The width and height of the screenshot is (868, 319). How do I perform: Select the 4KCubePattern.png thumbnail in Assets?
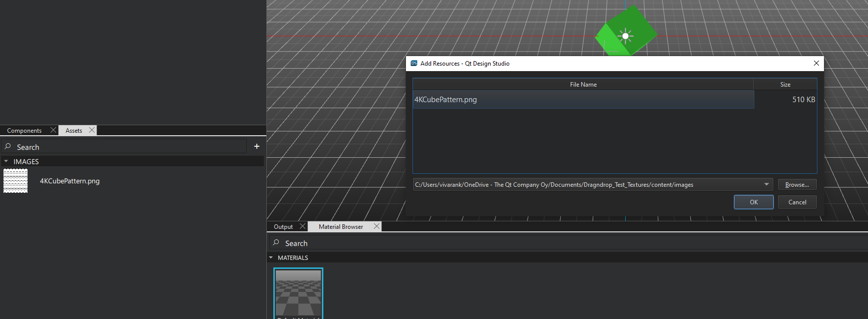(16, 181)
